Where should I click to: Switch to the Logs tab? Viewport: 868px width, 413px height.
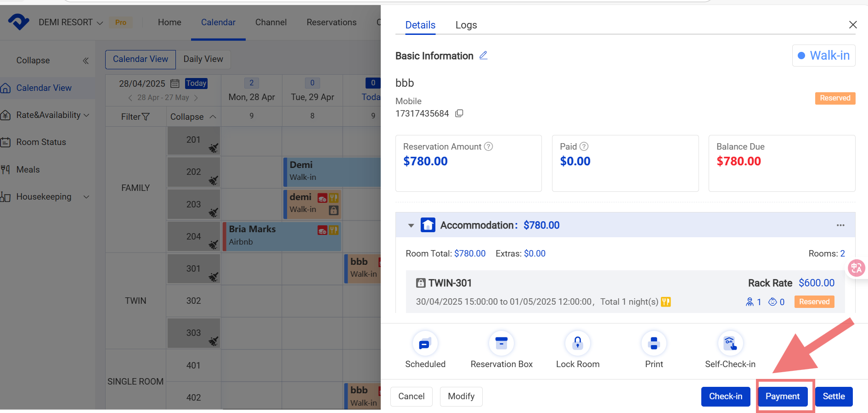click(x=466, y=25)
